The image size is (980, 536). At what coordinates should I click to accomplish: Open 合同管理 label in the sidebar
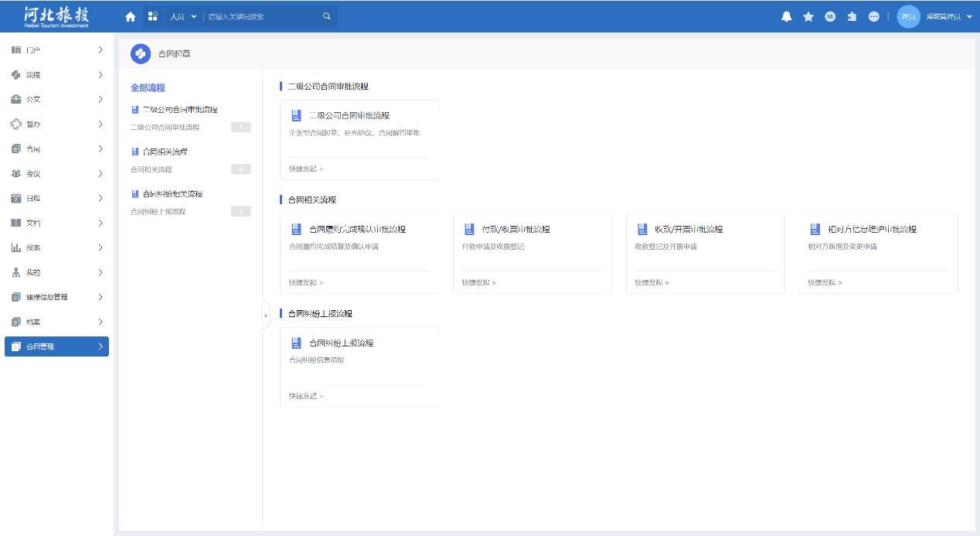tap(40, 347)
